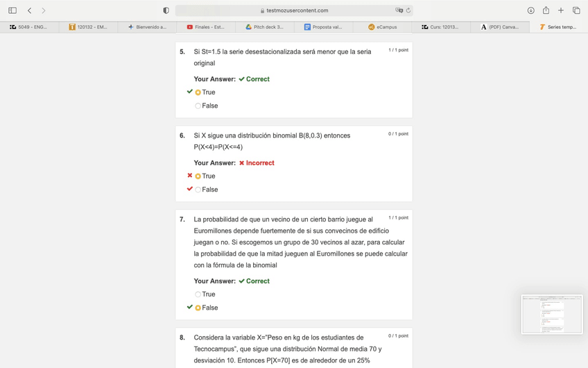Screen dimensions: 588x368
Task: Select False for question 5
Action: pyautogui.click(x=198, y=106)
